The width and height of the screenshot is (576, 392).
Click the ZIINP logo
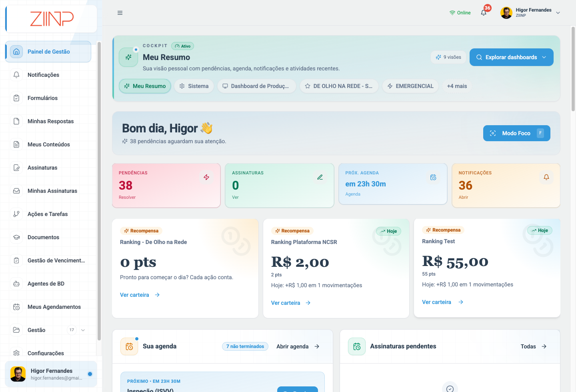(52, 19)
